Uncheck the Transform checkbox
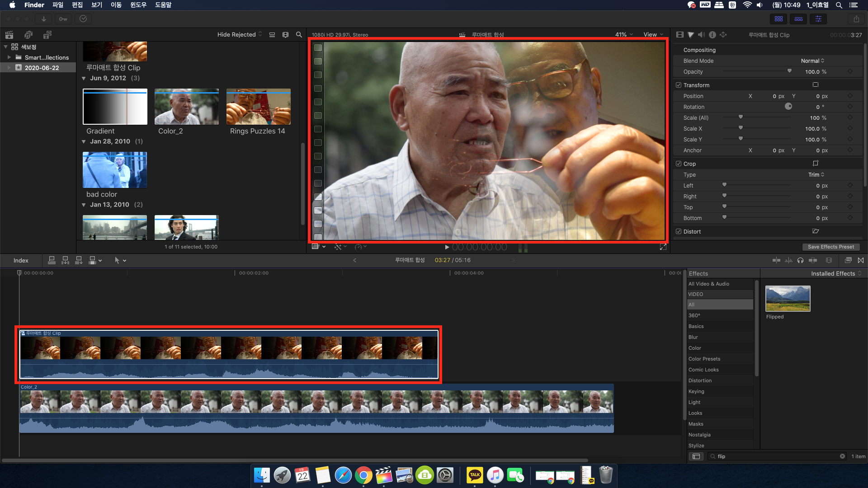Image resolution: width=868 pixels, height=488 pixels. 679,85
